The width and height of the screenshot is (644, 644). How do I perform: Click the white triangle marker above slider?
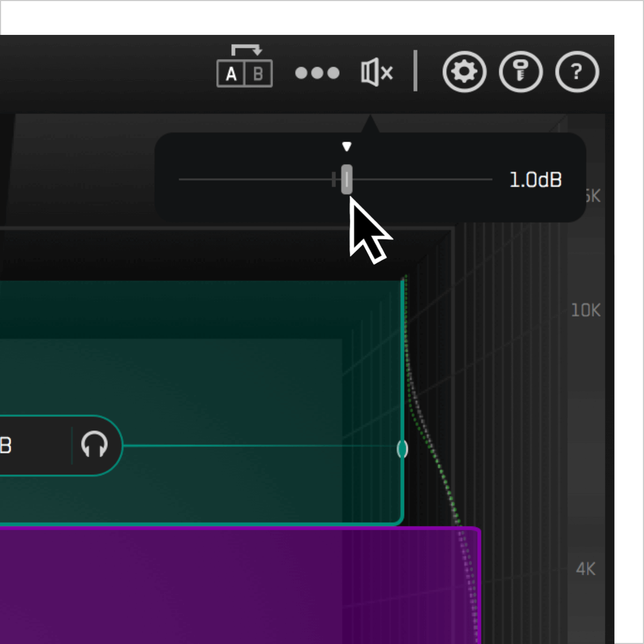point(347,147)
